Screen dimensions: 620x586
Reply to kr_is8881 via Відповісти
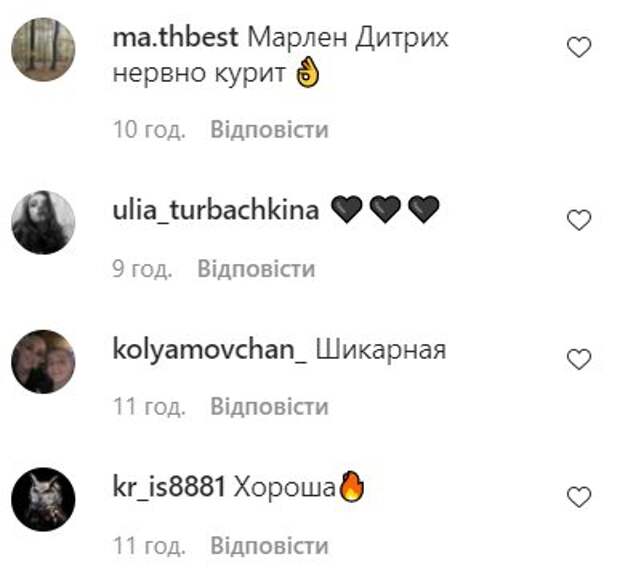269,546
